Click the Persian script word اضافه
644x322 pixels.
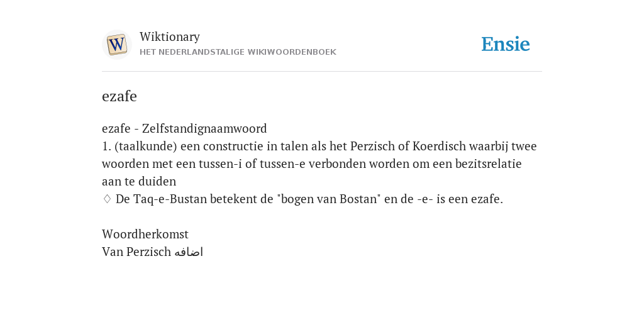(189, 252)
